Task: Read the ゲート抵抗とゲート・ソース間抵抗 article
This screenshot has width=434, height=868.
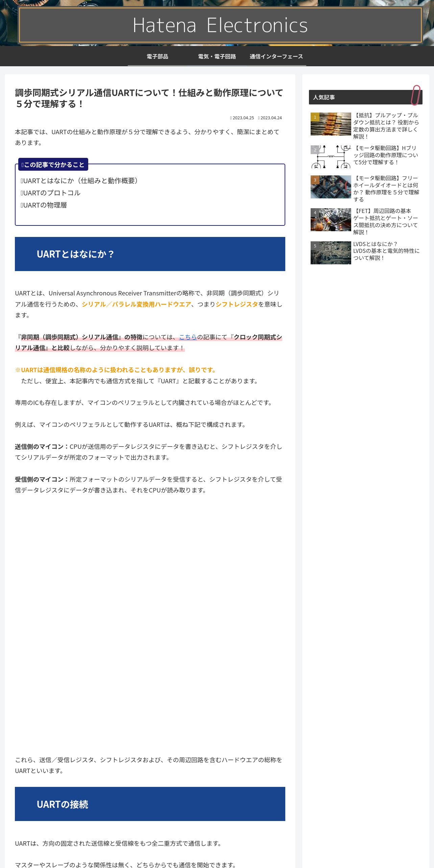Action: 386,221
